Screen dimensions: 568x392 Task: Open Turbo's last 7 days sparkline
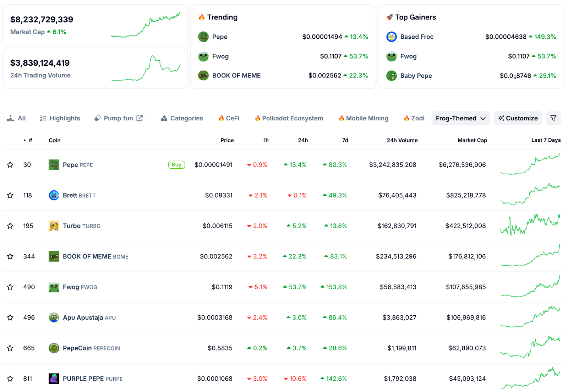pos(530,225)
